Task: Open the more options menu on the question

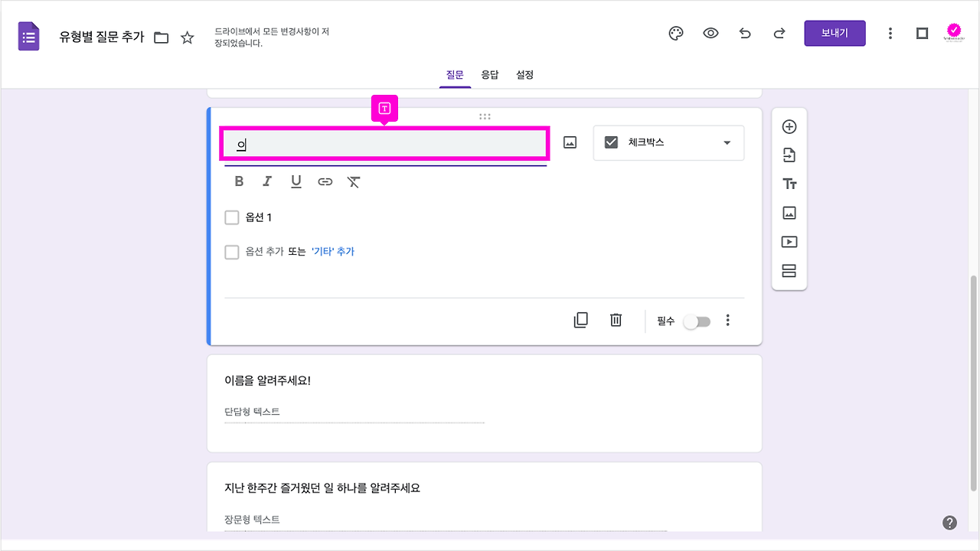Action: coord(727,320)
